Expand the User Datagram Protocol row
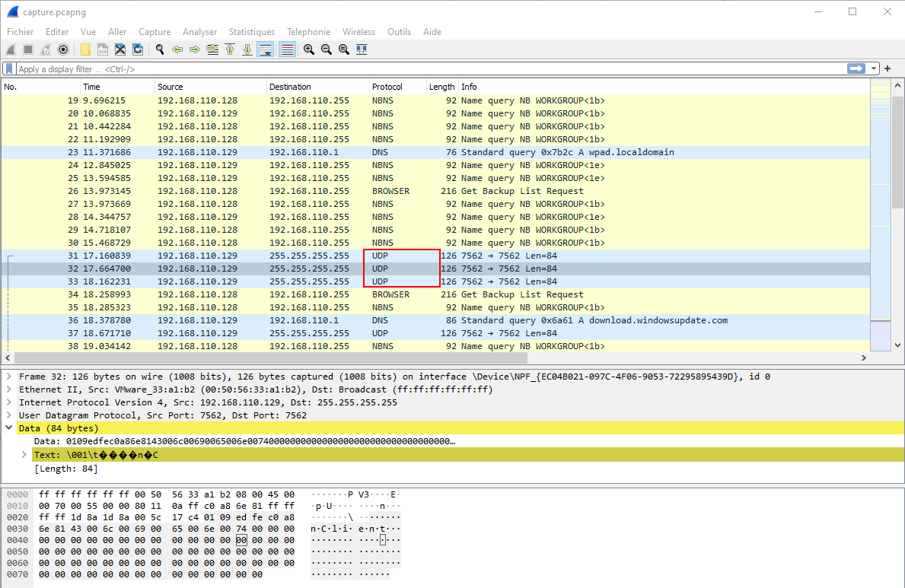Screen dimensions: 905x588 pos(9,415)
